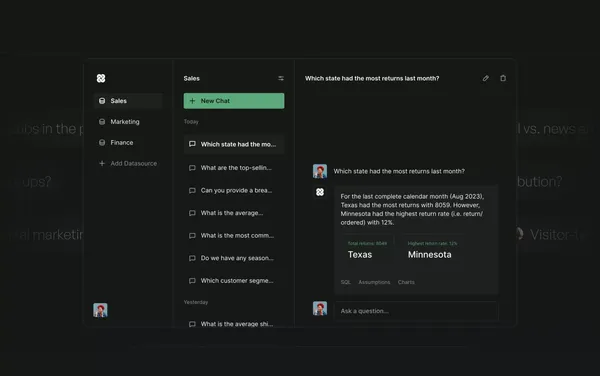Click the Sales database icon
Image resolution: width=600 pixels, height=376 pixels.
pyautogui.click(x=102, y=101)
